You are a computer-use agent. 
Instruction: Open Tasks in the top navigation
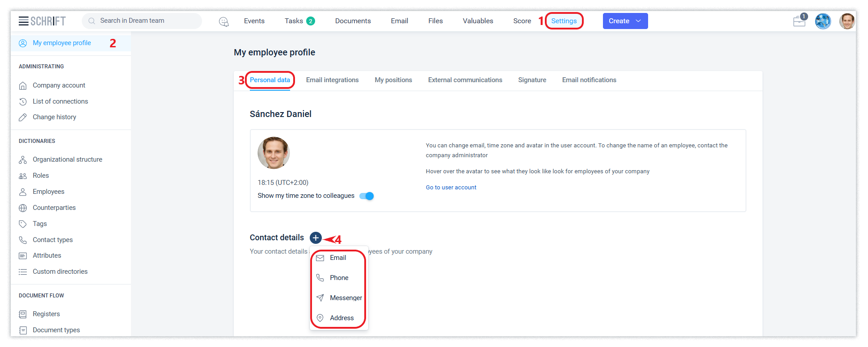[x=294, y=21]
